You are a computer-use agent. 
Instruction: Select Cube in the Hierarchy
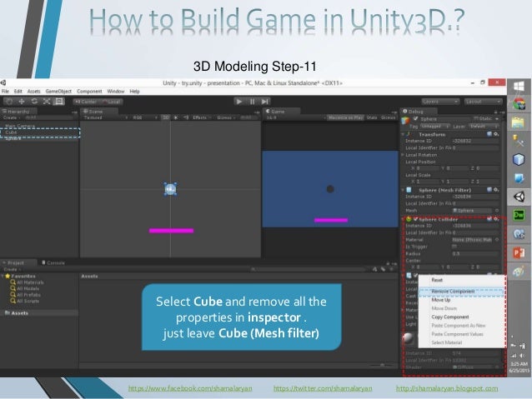pos(40,132)
